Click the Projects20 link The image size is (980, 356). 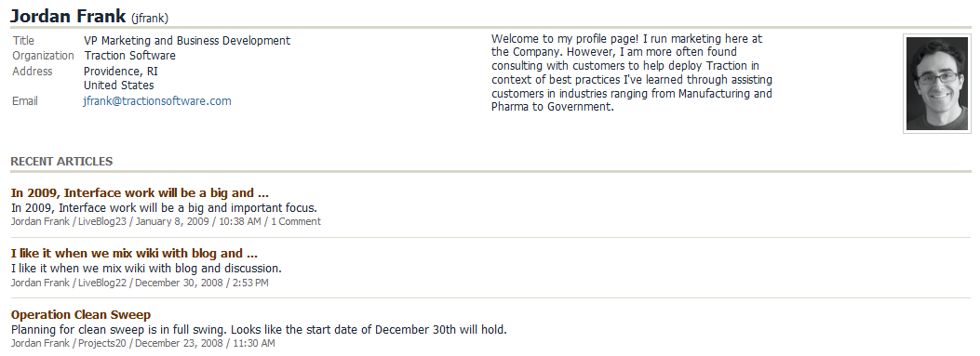101,344
